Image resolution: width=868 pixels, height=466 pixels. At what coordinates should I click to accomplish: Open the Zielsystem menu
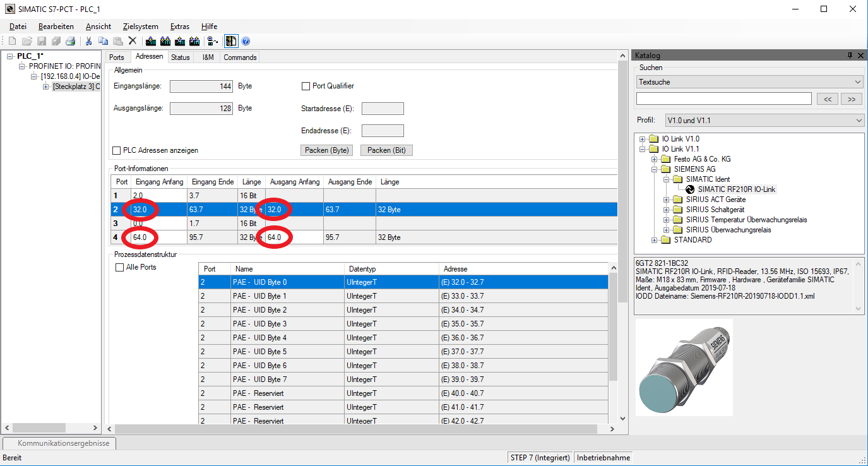coord(141,27)
